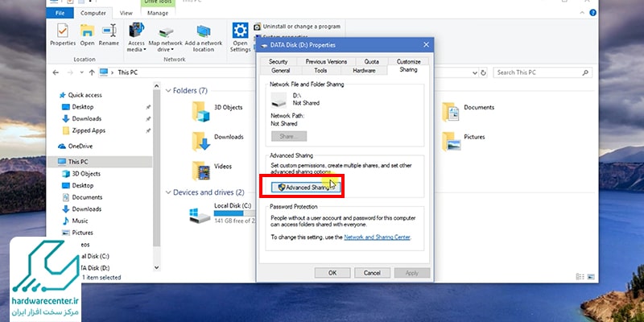Click the Up one level arrow

point(92,72)
